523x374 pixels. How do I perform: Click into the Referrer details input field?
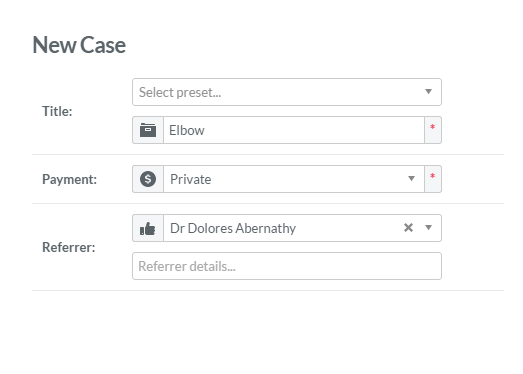[287, 266]
